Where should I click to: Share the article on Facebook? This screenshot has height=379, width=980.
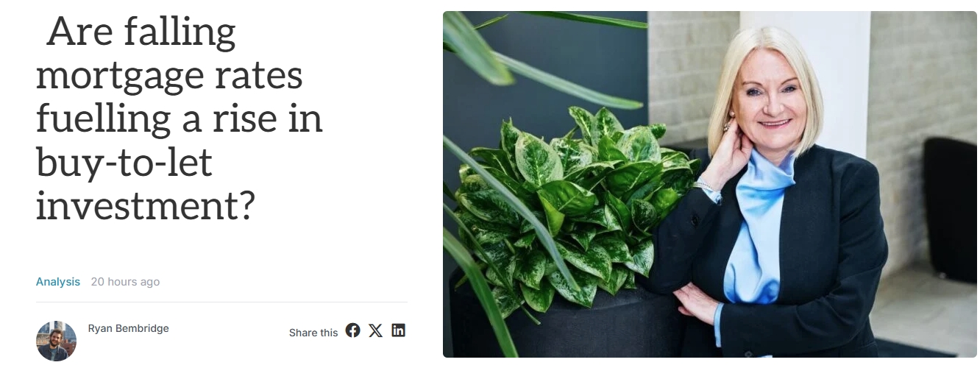point(353,330)
